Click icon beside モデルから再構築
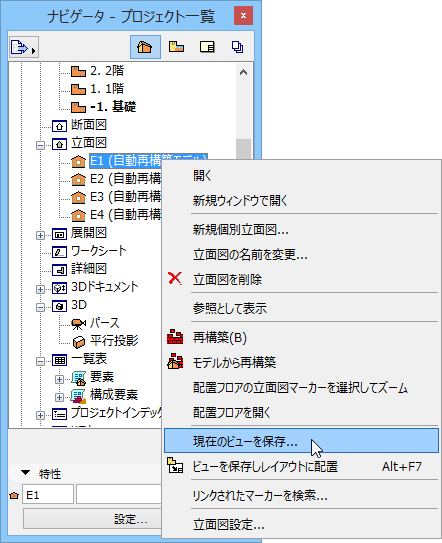 click(175, 362)
